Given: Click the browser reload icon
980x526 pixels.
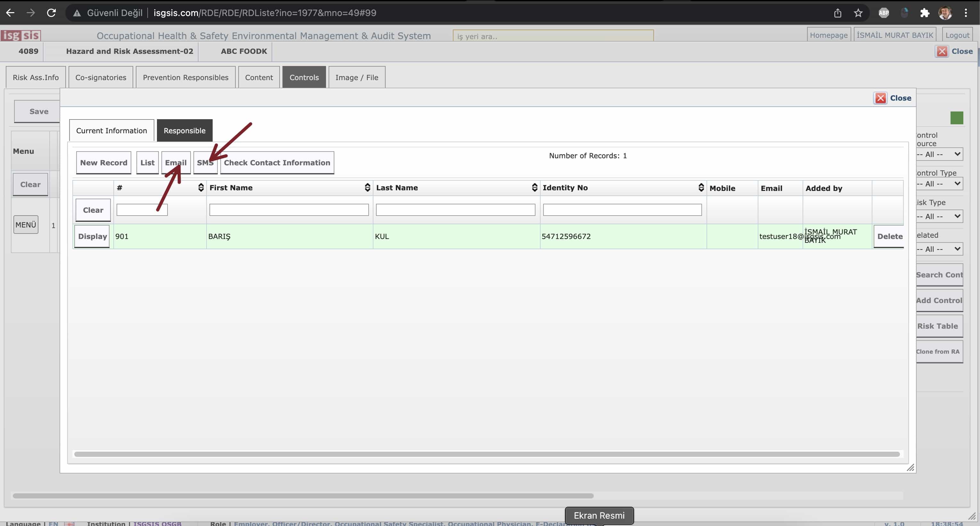Looking at the screenshot, I should pyautogui.click(x=51, y=13).
